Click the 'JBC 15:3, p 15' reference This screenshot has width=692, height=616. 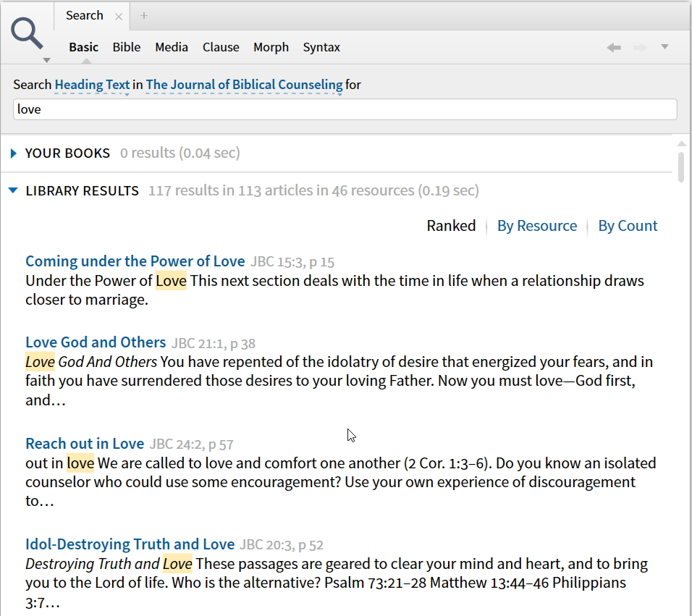point(292,262)
